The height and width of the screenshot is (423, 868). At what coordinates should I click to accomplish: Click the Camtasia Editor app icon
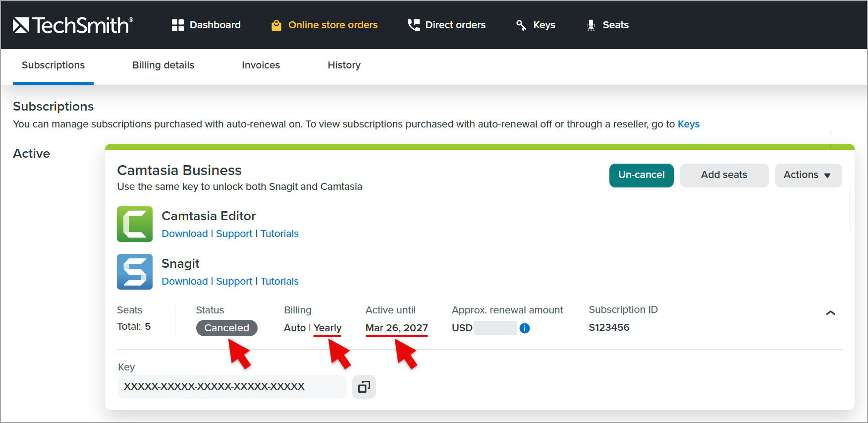tap(135, 224)
